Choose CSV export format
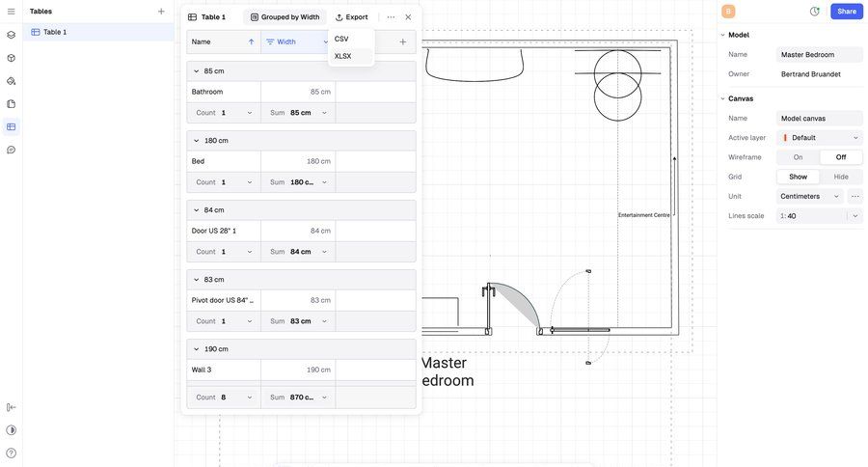This screenshot has height=467, width=868. 341,39
